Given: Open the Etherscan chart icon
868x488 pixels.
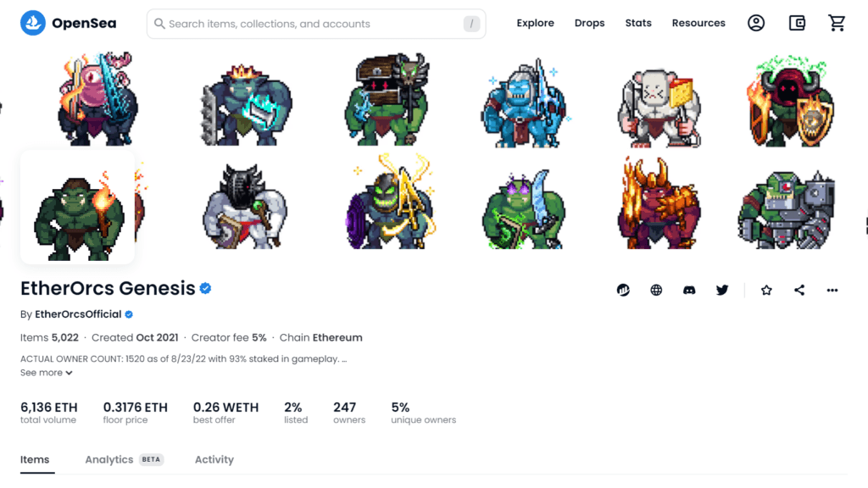Looking at the screenshot, I should coord(623,290).
